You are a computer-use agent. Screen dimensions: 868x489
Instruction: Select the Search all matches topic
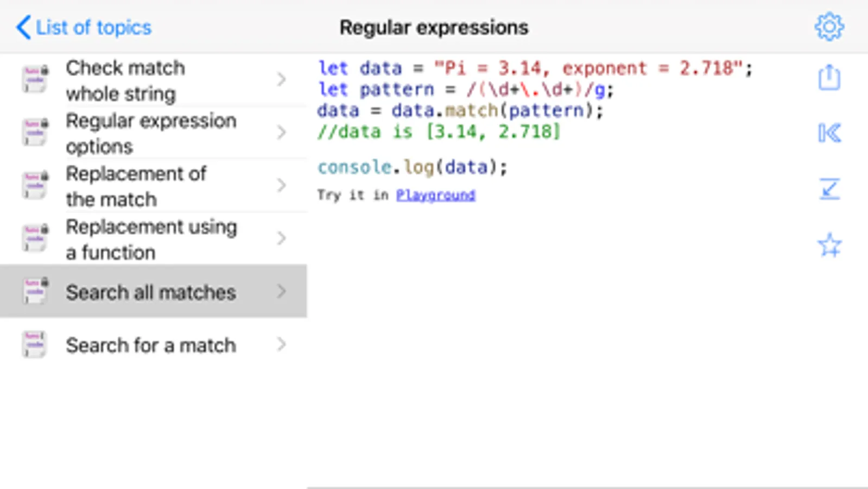click(151, 292)
